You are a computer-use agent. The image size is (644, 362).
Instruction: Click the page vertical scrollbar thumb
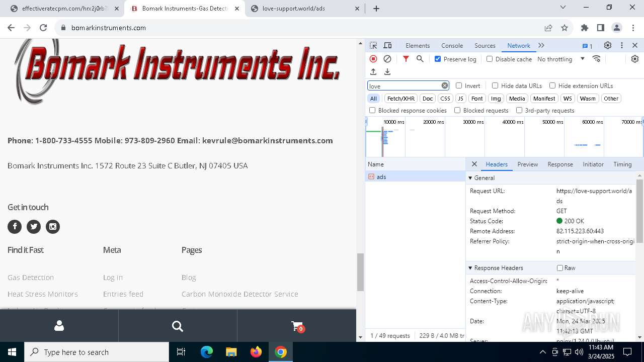click(360, 272)
